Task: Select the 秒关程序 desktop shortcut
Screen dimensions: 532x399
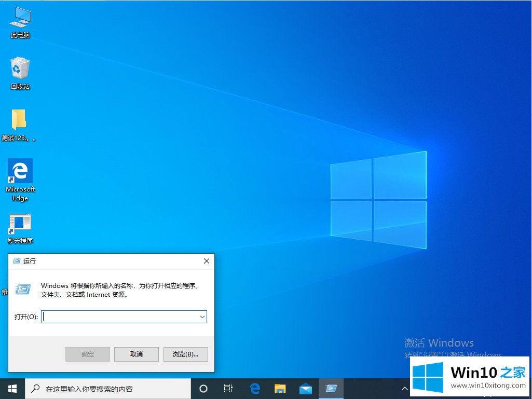Action: (x=20, y=229)
